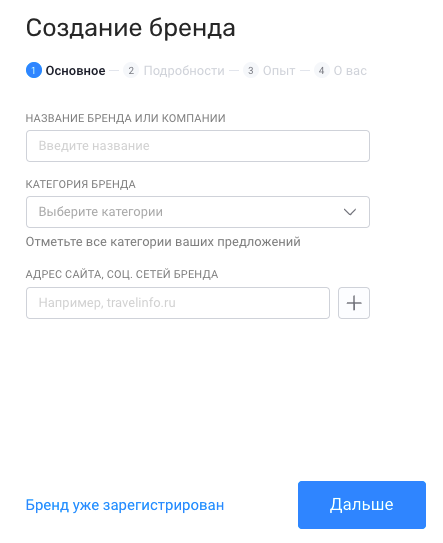Focus the 'Например, travelinfo.ru' website field
Viewport: 443px width, 543px height.
[178, 303]
